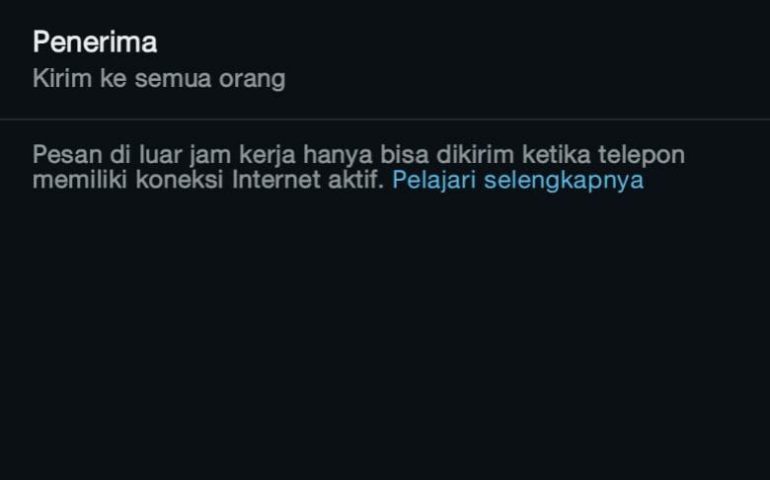Open the Penerima recipients setting
The image size is (770, 480).
coord(385,59)
